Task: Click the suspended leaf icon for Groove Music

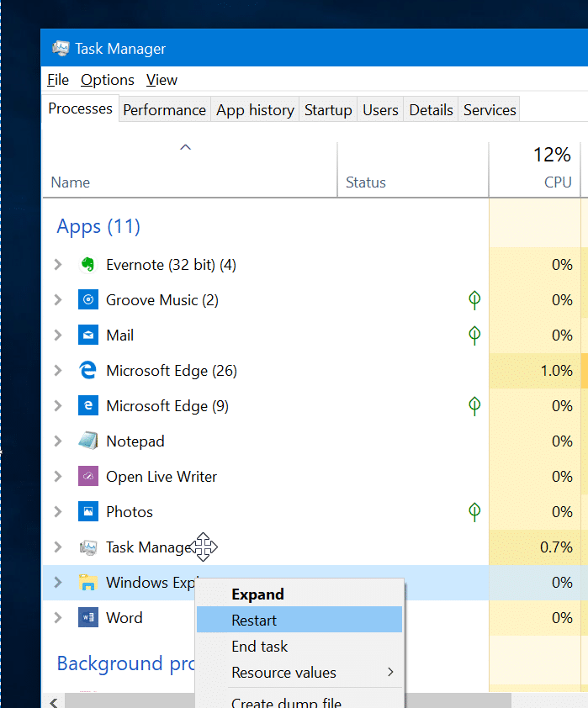Action: pos(474,300)
